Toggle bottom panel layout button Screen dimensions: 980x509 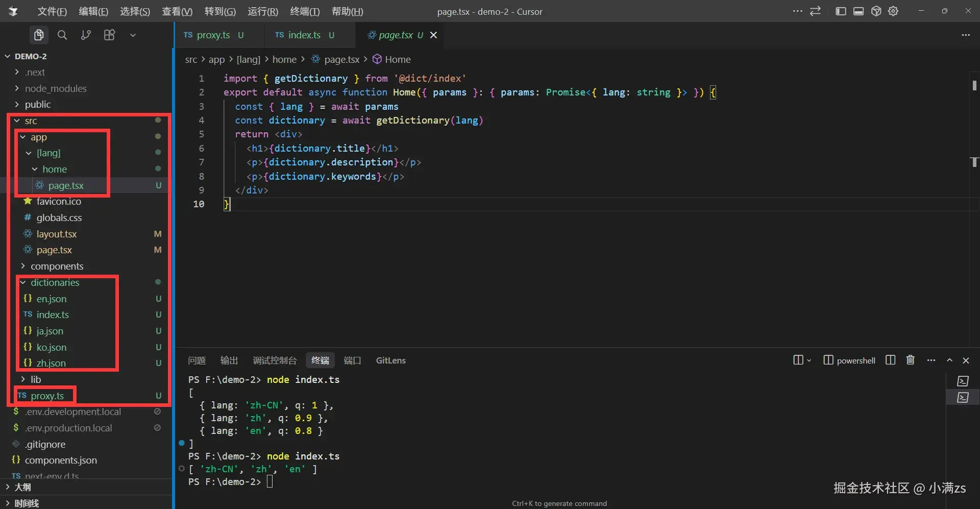[x=859, y=11]
